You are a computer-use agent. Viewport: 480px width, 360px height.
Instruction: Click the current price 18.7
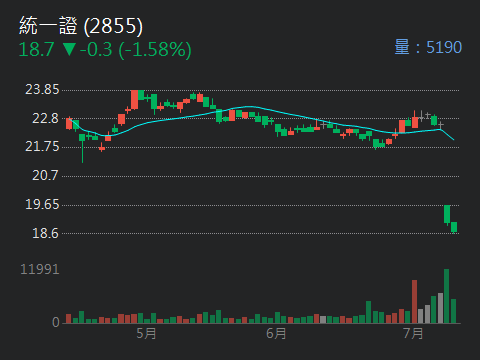point(36,49)
